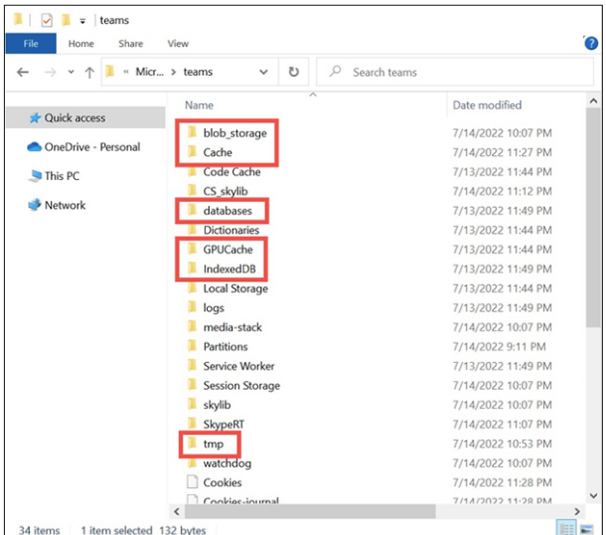
Task: Open the Customize Quick Access Toolbar dropdown
Action: (x=82, y=21)
